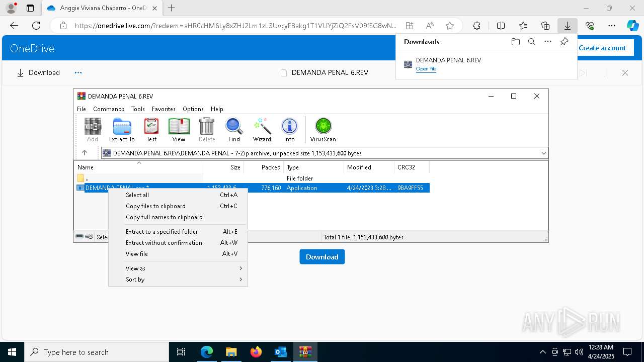Toggle split screen icon in Edge

[501, 26]
